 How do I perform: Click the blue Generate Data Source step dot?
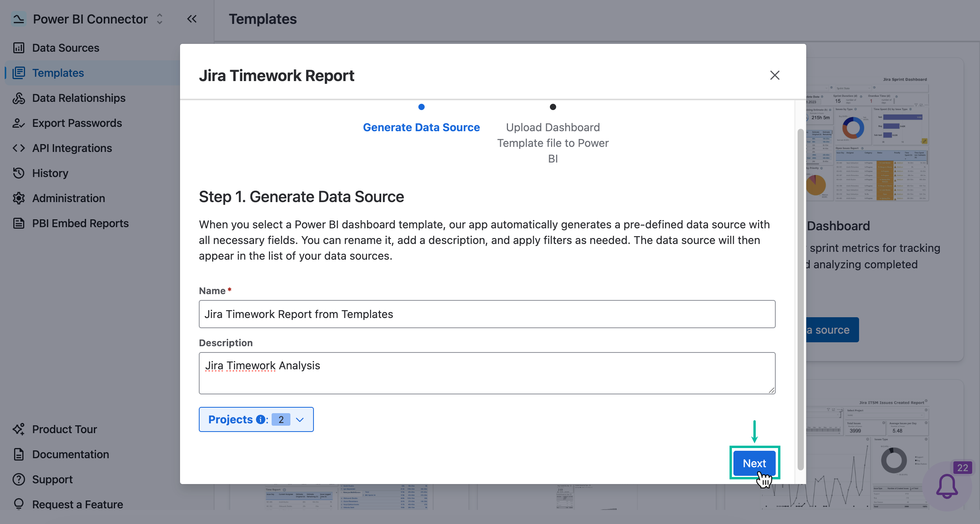coord(422,107)
